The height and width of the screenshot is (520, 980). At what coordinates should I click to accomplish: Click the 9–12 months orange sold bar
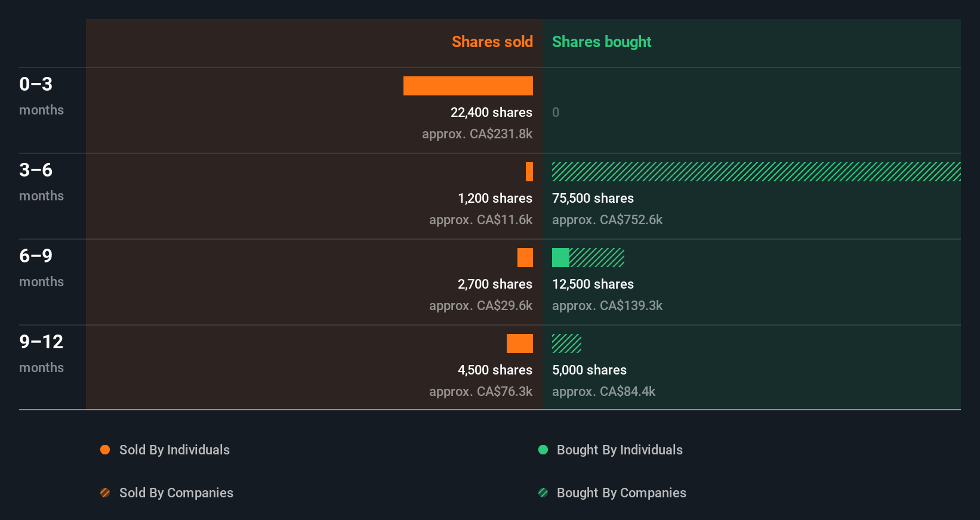[520, 343]
